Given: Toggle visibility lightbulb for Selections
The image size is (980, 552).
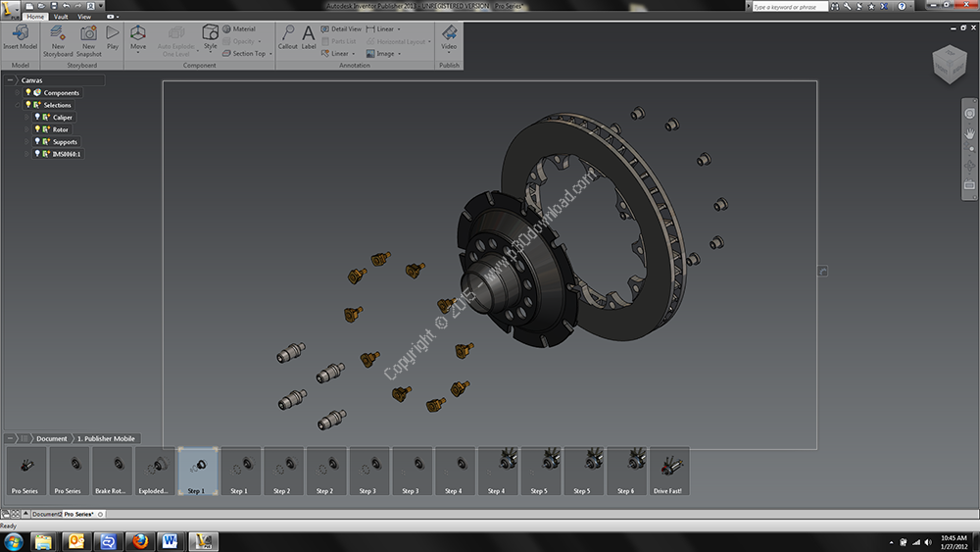Looking at the screenshot, I should pos(27,104).
